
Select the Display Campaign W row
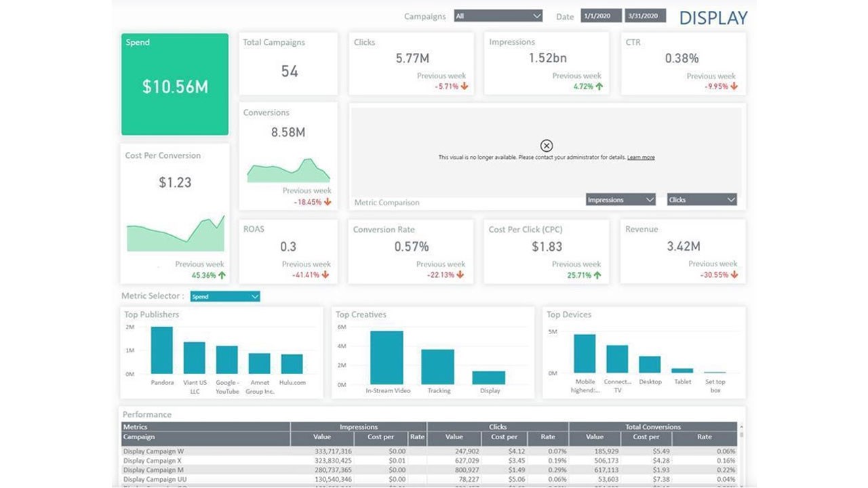429,451
